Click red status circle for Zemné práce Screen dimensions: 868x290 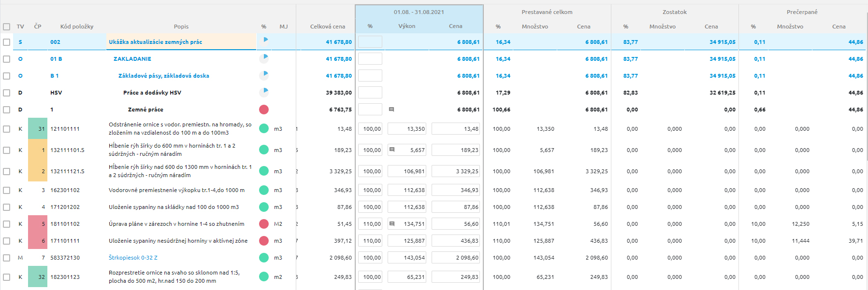point(264,110)
